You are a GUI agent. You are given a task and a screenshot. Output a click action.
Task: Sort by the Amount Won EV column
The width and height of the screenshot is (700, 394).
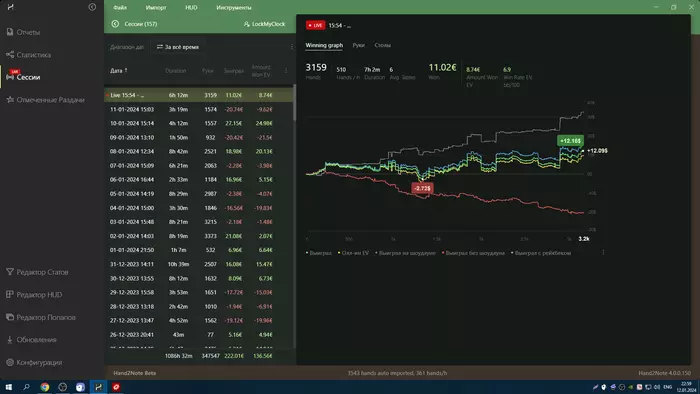[261, 71]
